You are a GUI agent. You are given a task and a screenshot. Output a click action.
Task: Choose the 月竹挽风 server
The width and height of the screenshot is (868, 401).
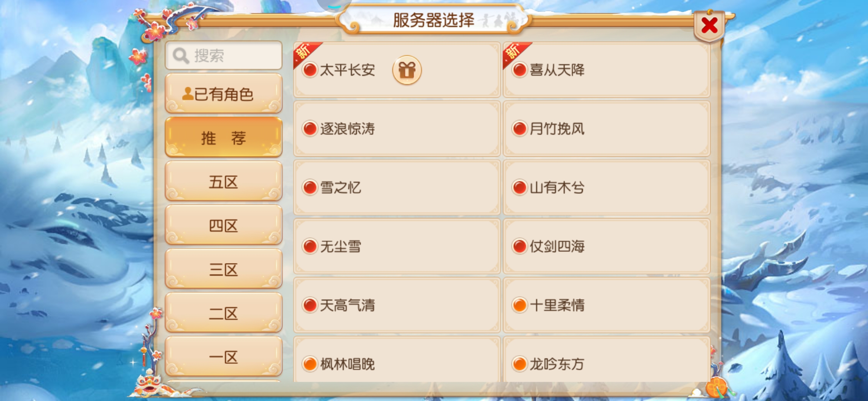[x=606, y=128]
